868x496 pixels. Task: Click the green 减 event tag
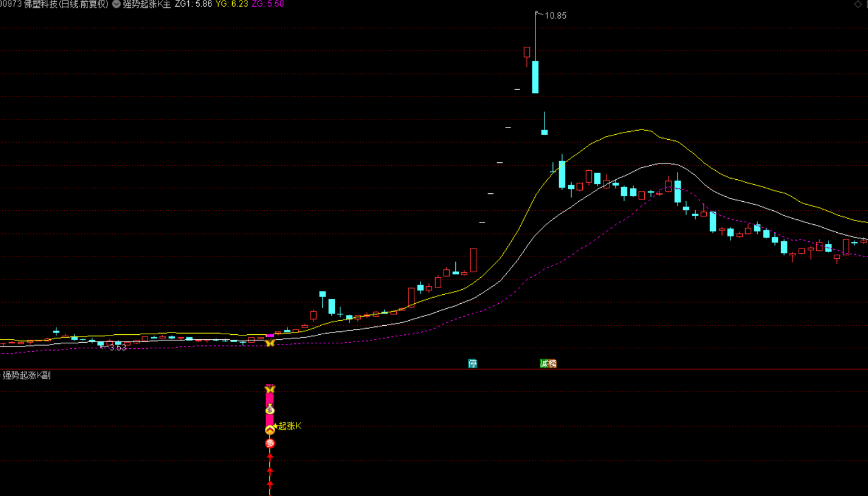tap(544, 364)
